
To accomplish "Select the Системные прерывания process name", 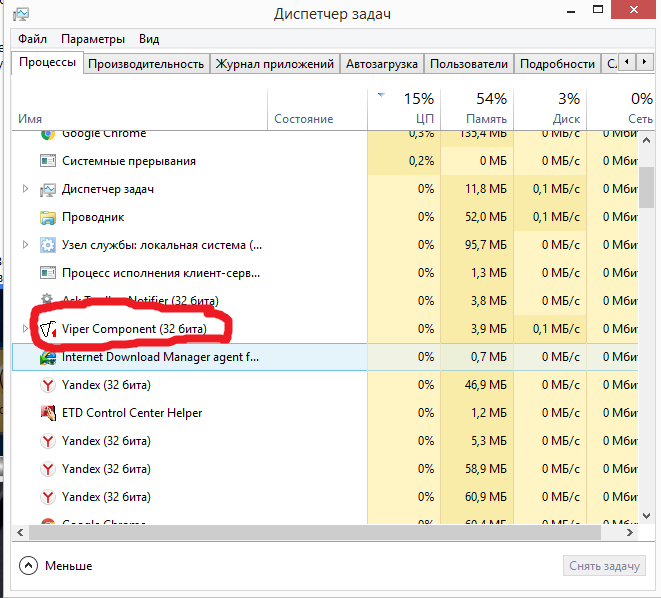I will tap(129, 161).
